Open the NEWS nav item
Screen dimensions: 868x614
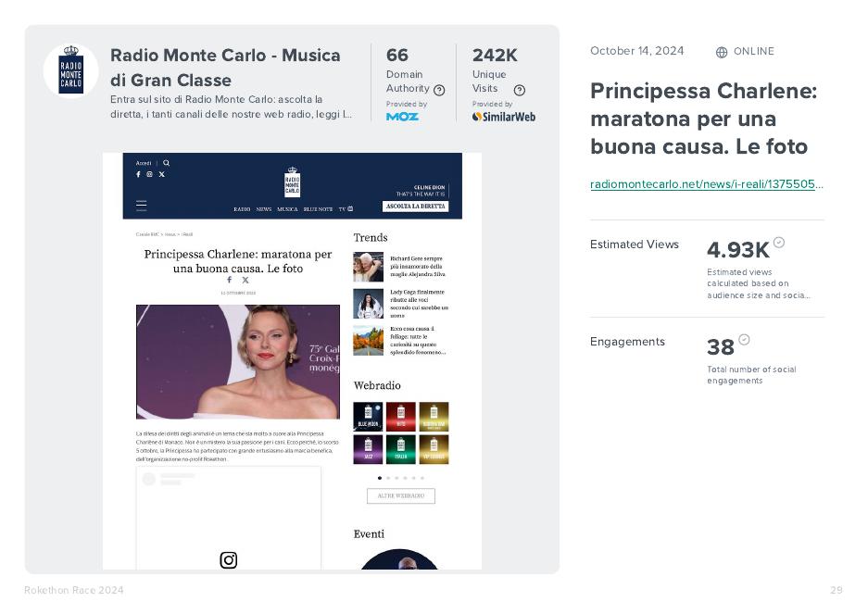tap(263, 209)
